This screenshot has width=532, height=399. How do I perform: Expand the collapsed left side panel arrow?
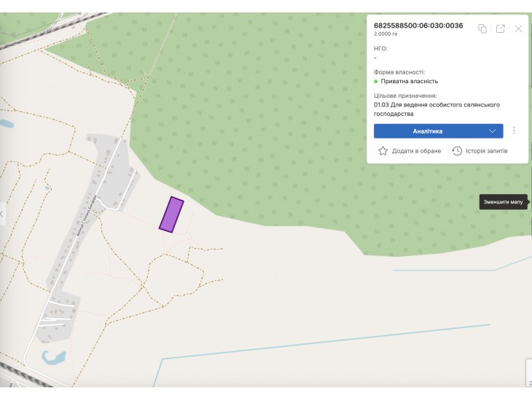[2, 214]
